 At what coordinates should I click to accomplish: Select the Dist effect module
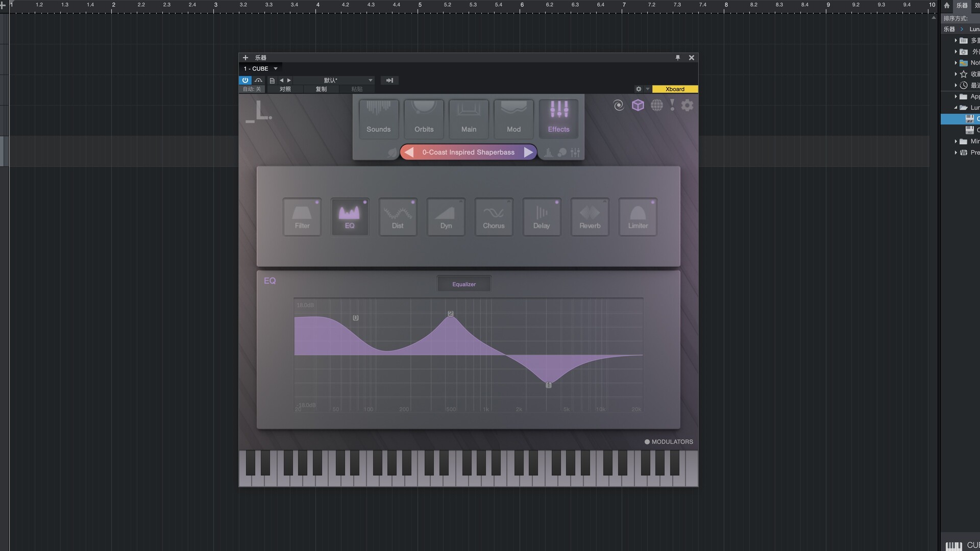point(398,217)
